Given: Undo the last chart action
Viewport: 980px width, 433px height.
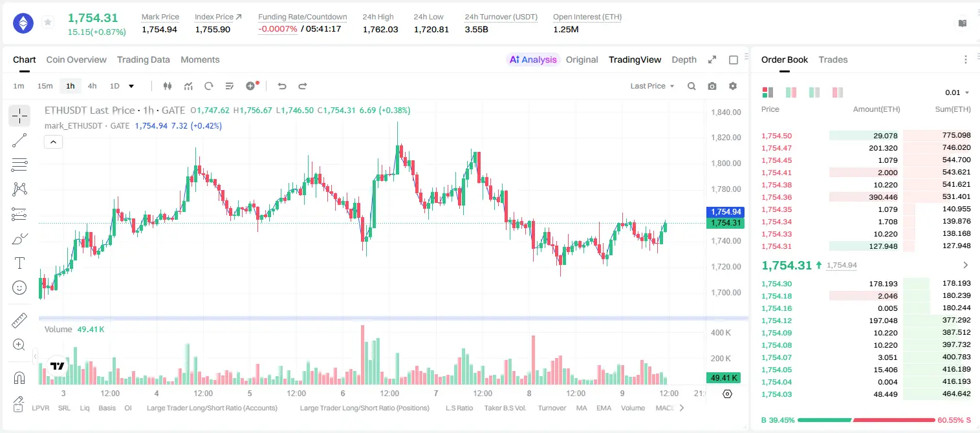Looking at the screenshot, I should click(282, 86).
